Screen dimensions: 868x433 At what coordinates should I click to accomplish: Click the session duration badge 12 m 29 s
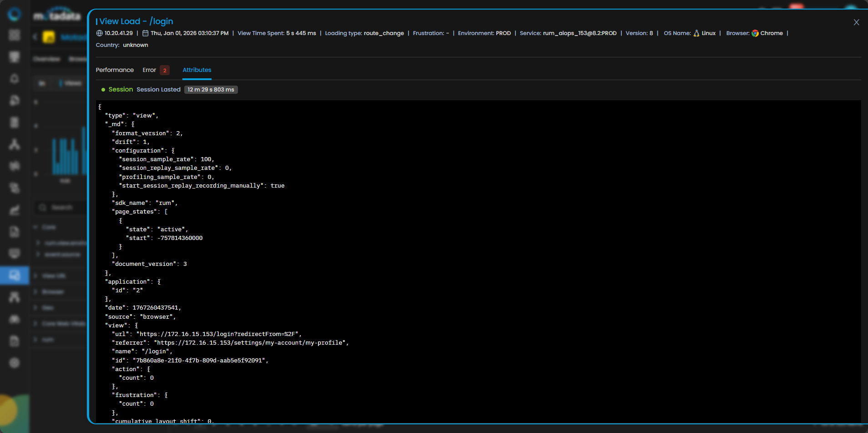tap(211, 90)
